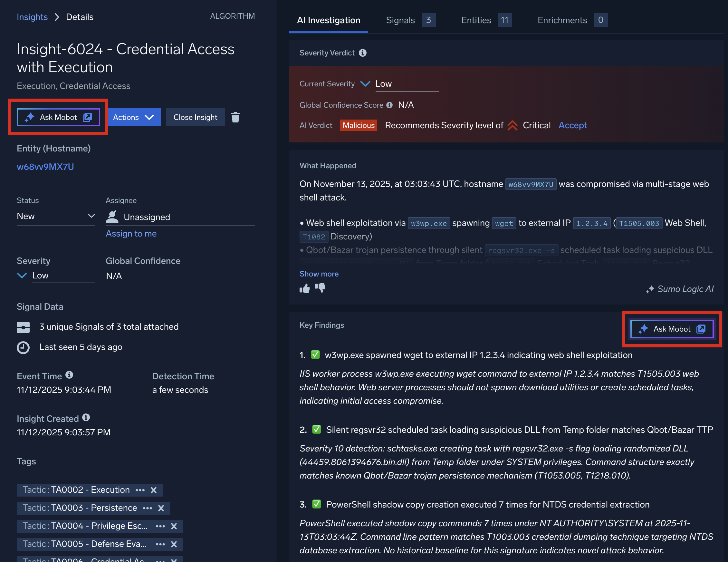Remove the TA0002 Execution tag
Image resolution: width=728 pixels, height=562 pixels.
point(154,490)
